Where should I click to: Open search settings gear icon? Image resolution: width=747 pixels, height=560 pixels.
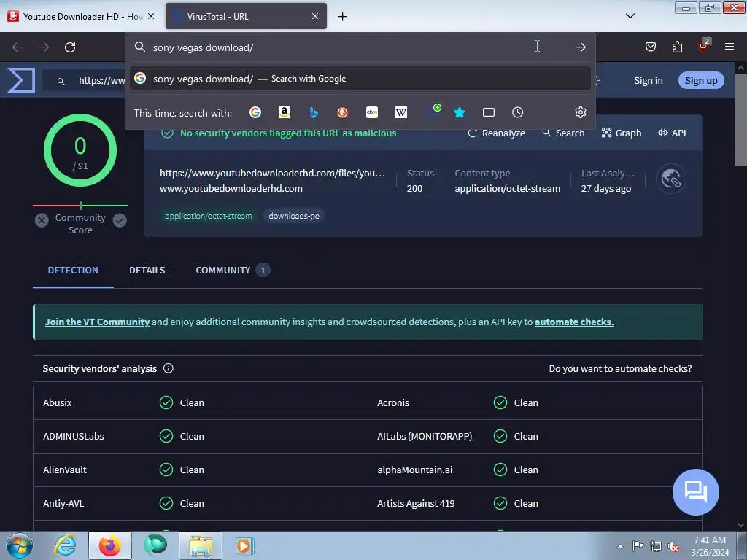click(580, 112)
